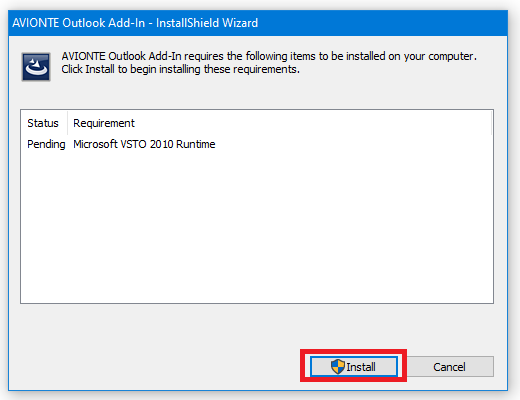Click the Pending status cell
Screen dimensions: 520x400
coord(46,144)
